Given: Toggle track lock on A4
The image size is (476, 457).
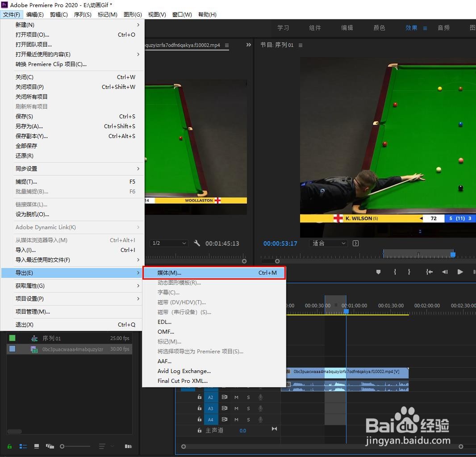Looking at the screenshot, I should (x=200, y=419).
